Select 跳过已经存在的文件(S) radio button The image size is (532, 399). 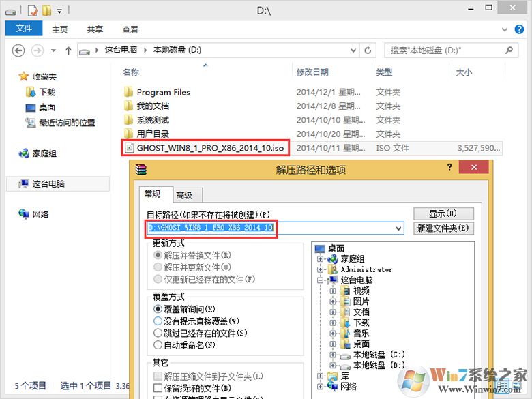158,333
